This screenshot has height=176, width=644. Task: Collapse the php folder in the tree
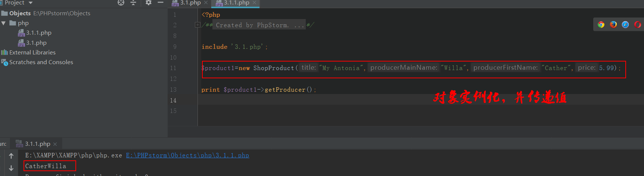point(4,23)
